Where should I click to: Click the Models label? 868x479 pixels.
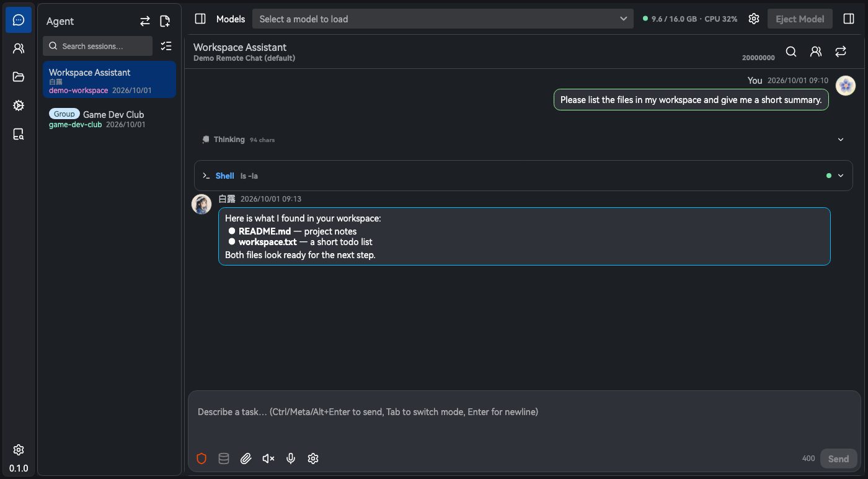[x=231, y=19]
